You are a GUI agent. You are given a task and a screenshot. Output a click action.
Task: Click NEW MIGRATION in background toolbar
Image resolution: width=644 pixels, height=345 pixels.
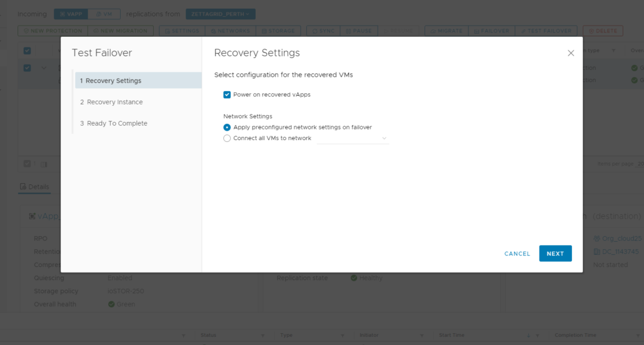(120, 31)
